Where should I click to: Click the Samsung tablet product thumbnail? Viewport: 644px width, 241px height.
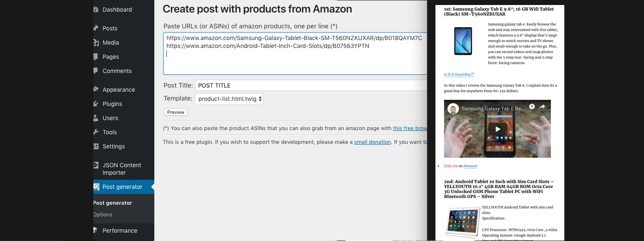[x=463, y=41]
